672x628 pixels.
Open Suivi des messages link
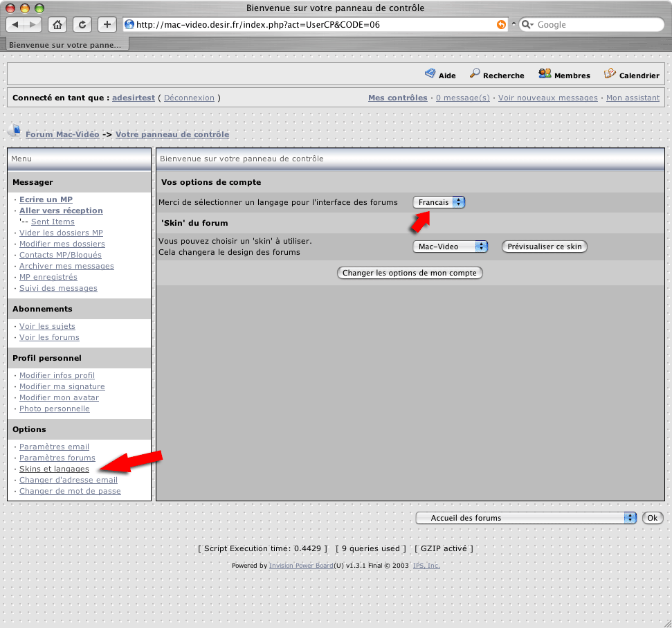point(58,289)
